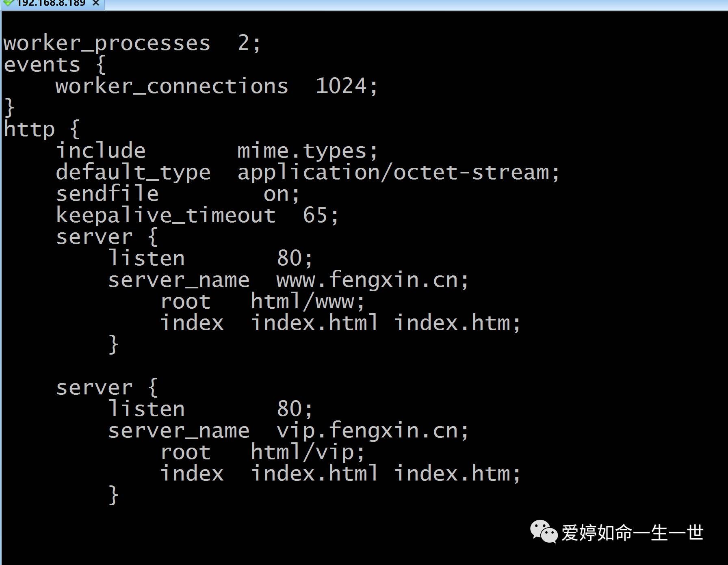The height and width of the screenshot is (565, 728).
Task: Place cursor on the http block keyword
Action: point(29,130)
